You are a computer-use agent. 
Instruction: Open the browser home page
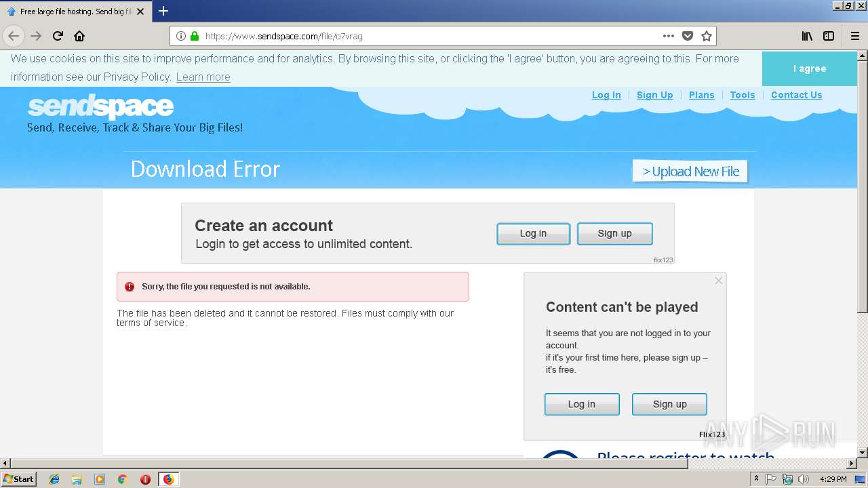click(x=79, y=36)
